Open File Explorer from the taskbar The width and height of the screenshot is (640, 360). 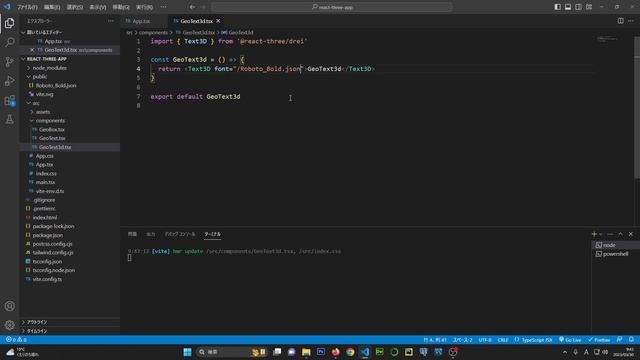306,352
